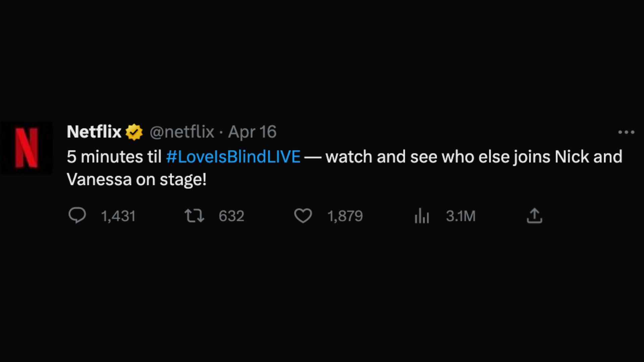Toggle the like heart icon
Viewport: 644px width, 362px height.
pyautogui.click(x=303, y=216)
